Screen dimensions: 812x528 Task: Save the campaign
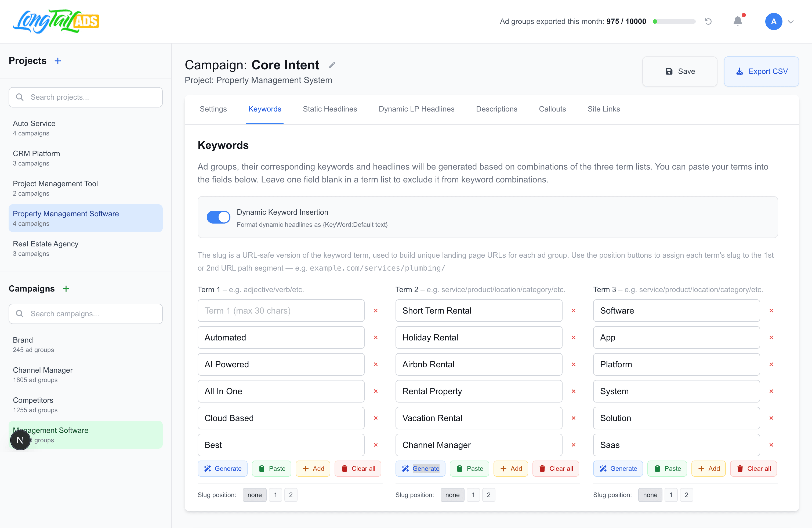[680, 71]
